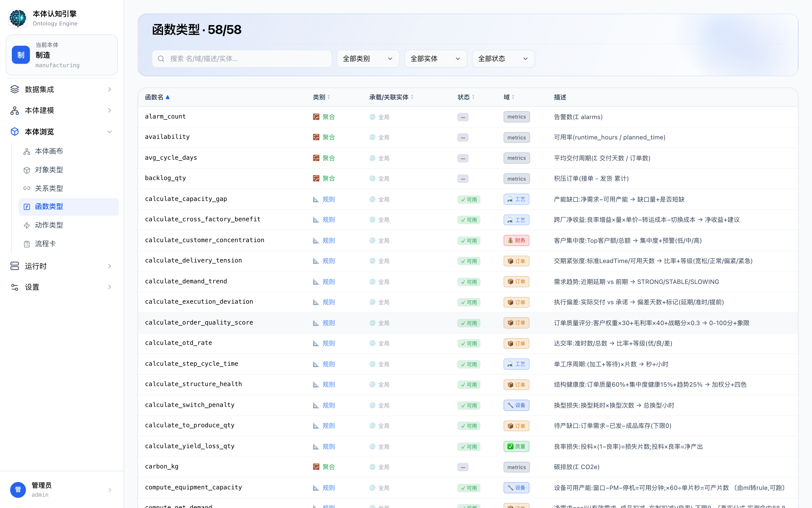The image size is (812, 508).
Task: Click the function name calculate_cross_factory_benefit
Action: point(203,219)
